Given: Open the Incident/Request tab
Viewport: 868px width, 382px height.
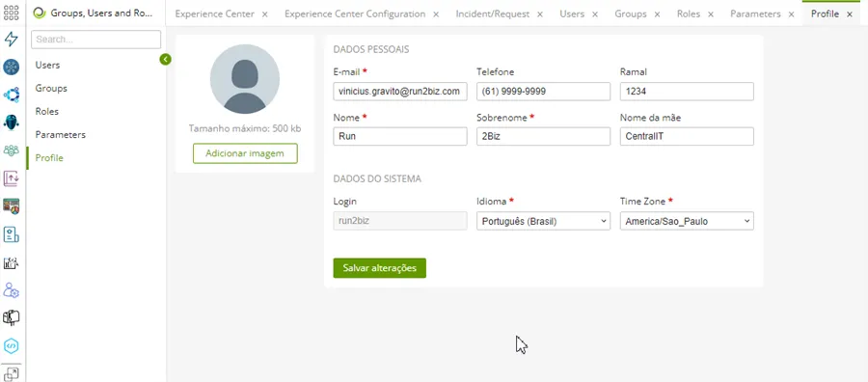Looking at the screenshot, I should coord(493,14).
